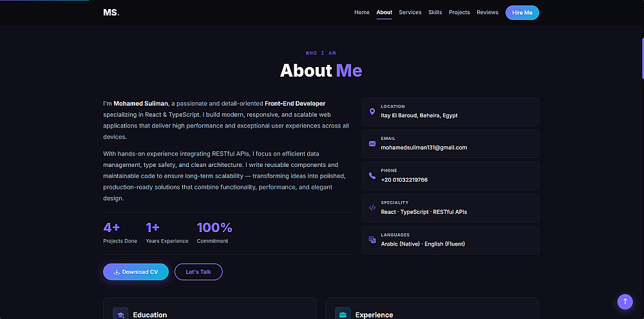Open the Projects nav link
The height and width of the screenshot is (319, 644).
pos(459,12)
